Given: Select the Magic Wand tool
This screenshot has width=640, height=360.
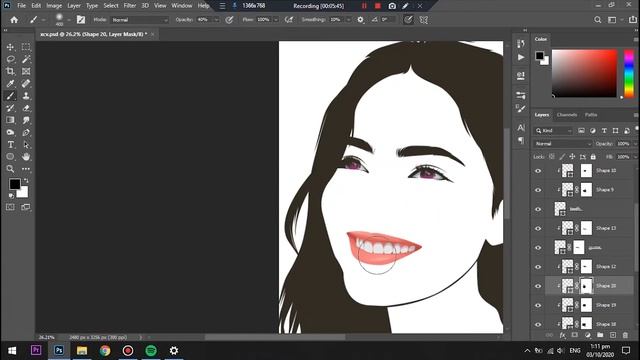Looking at the screenshot, I should (26, 60).
